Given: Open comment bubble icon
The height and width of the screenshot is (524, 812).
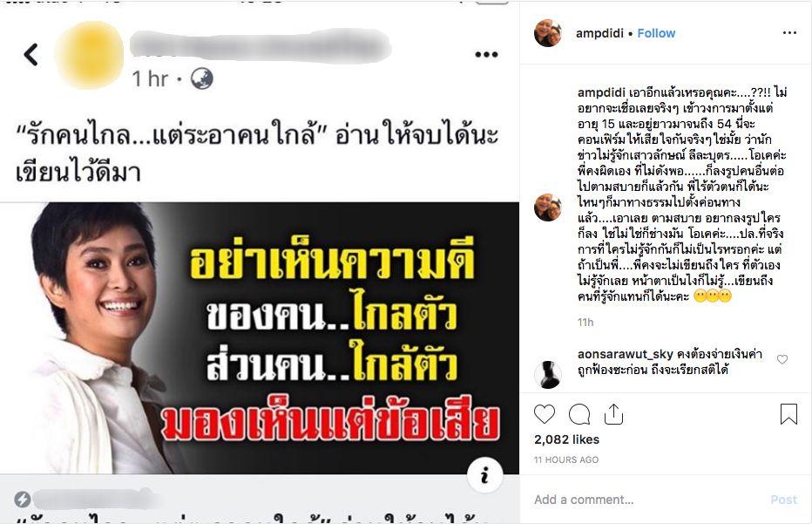Looking at the screenshot, I should (579, 415).
